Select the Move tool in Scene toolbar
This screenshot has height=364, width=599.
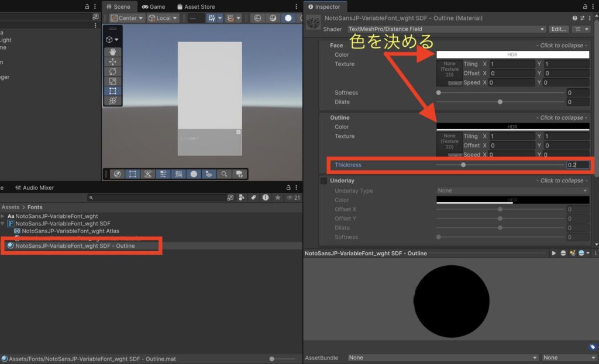[113, 62]
